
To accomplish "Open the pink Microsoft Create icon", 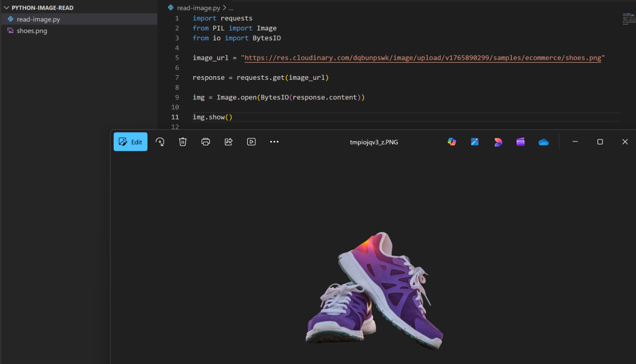I will tap(498, 142).
